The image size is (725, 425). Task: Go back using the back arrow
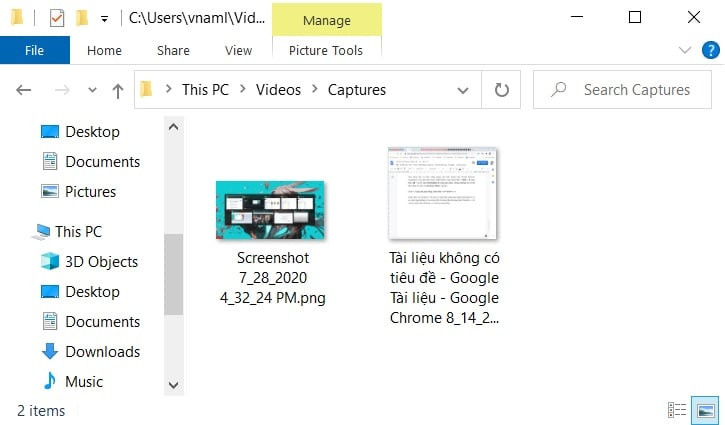pos(24,90)
